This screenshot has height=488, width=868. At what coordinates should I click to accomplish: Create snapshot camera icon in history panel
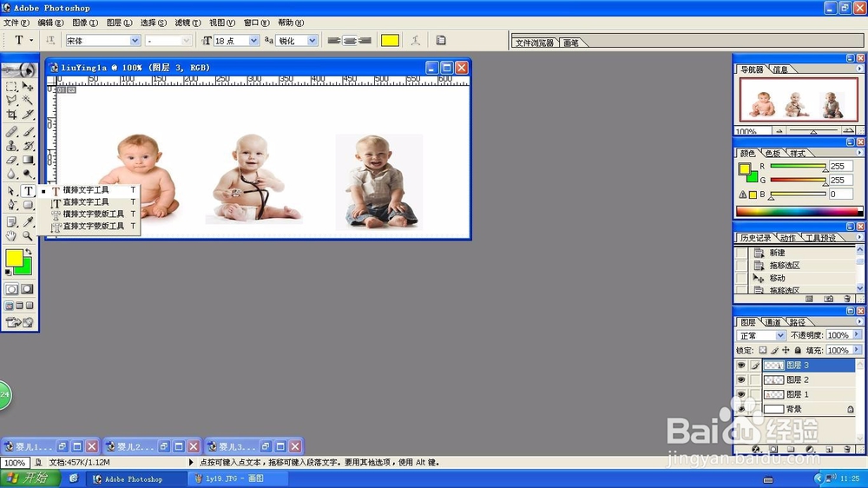828,299
